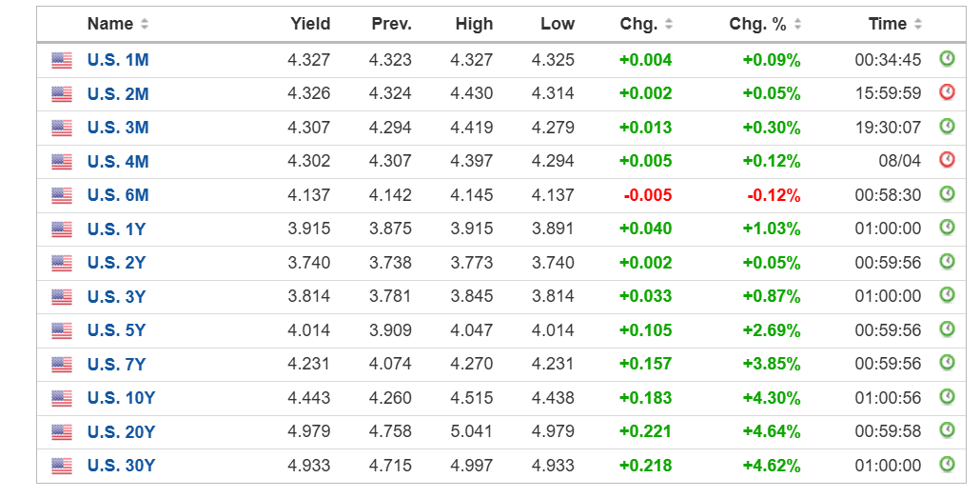Viewport: 980px width, 498px height.
Task: Open the U.S. 1Y bond link
Action: [116, 229]
